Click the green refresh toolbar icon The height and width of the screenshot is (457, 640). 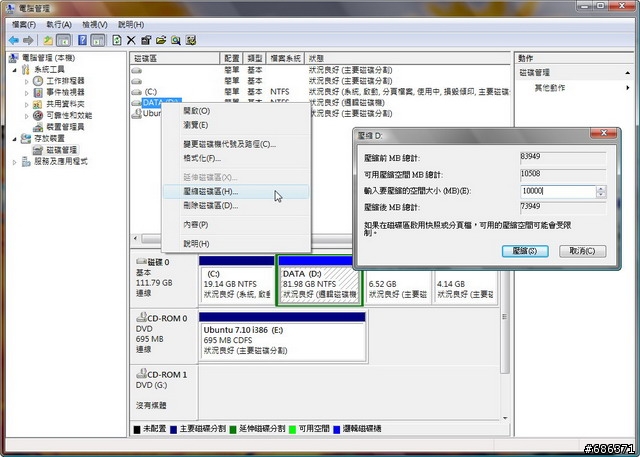(x=117, y=40)
